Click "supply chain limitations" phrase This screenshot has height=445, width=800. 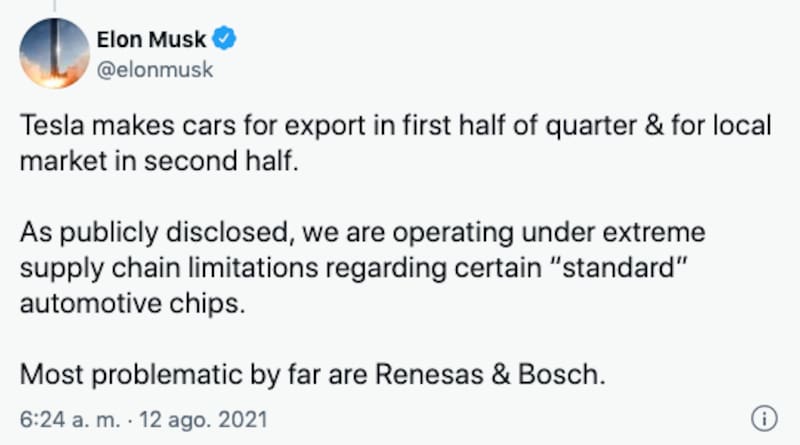coord(169,269)
